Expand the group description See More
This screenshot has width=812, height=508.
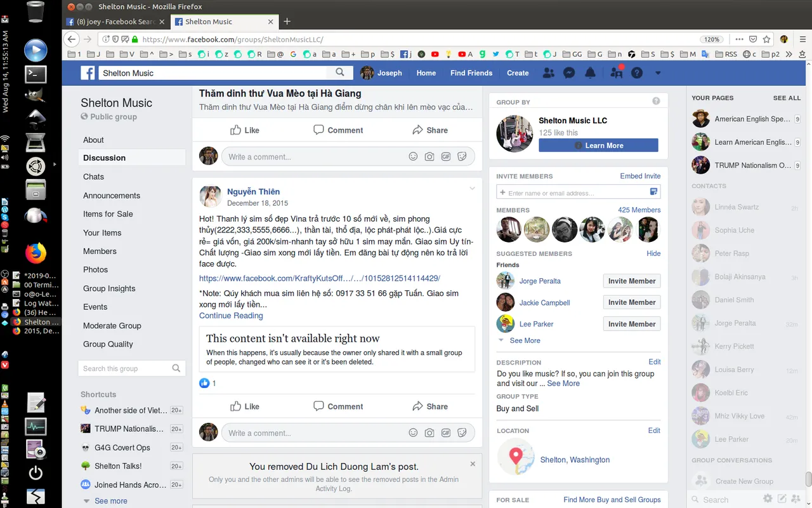(563, 384)
